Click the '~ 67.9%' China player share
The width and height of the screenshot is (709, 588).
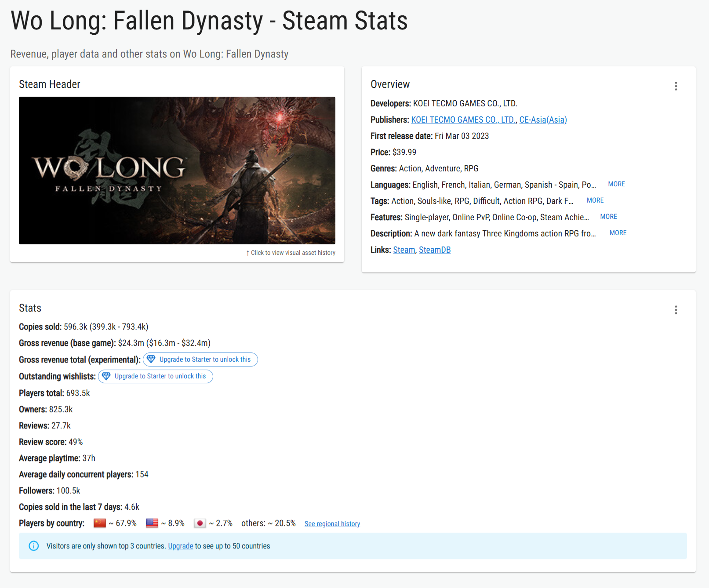point(123,523)
